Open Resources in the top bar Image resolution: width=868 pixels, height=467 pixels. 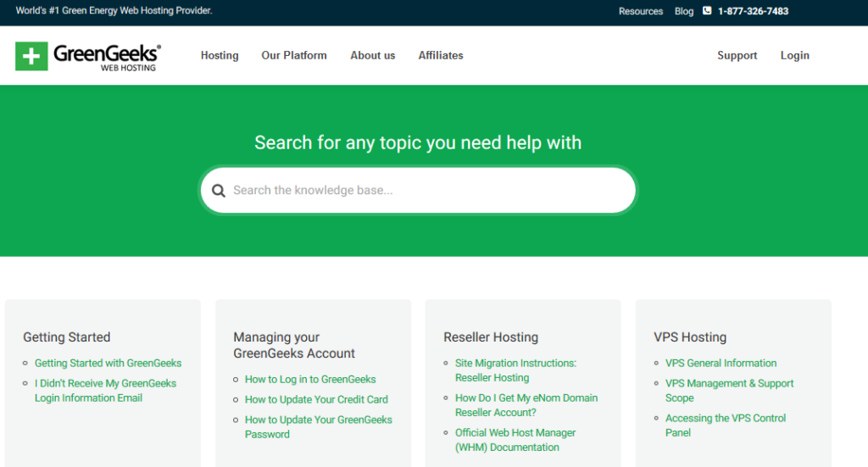point(641,11)
